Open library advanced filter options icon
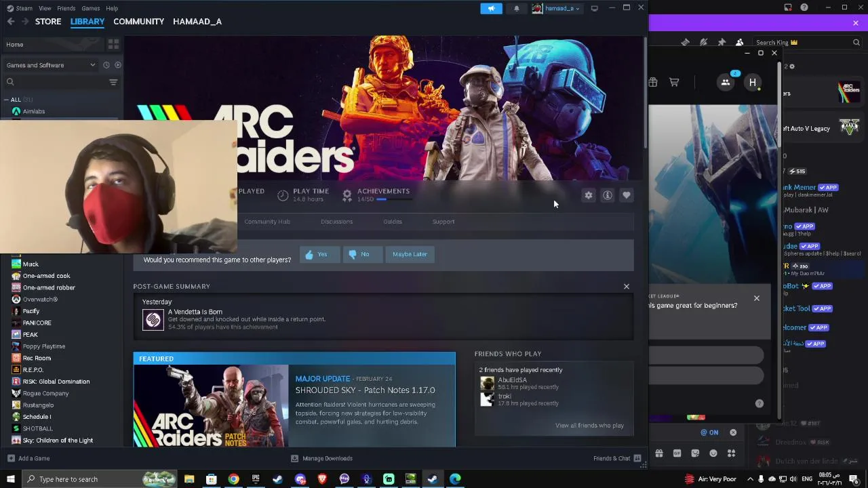Image resolution: width=868 pixels, height=488 pixels. (113, 82)
